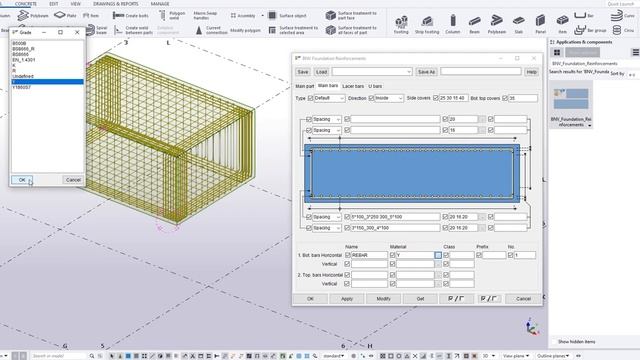The width and height of the screenshot is (640, 360).
Task: Switch to the Lacer bars tab
Action: tap(353, 86)
